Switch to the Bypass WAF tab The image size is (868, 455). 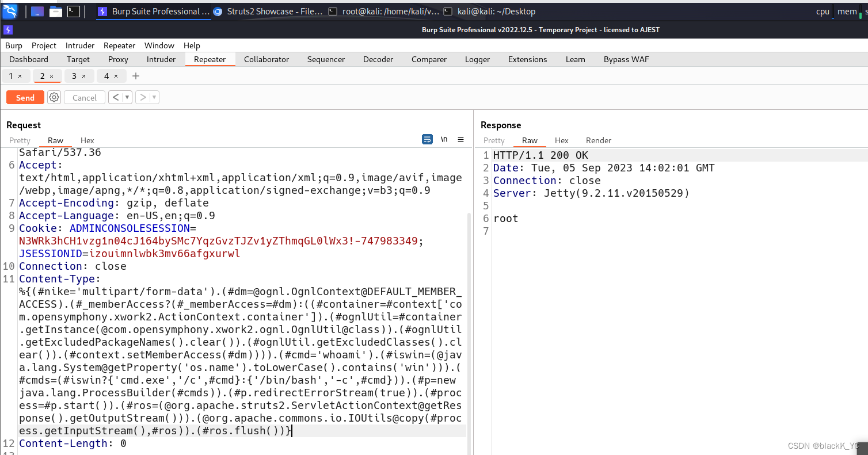626,59
